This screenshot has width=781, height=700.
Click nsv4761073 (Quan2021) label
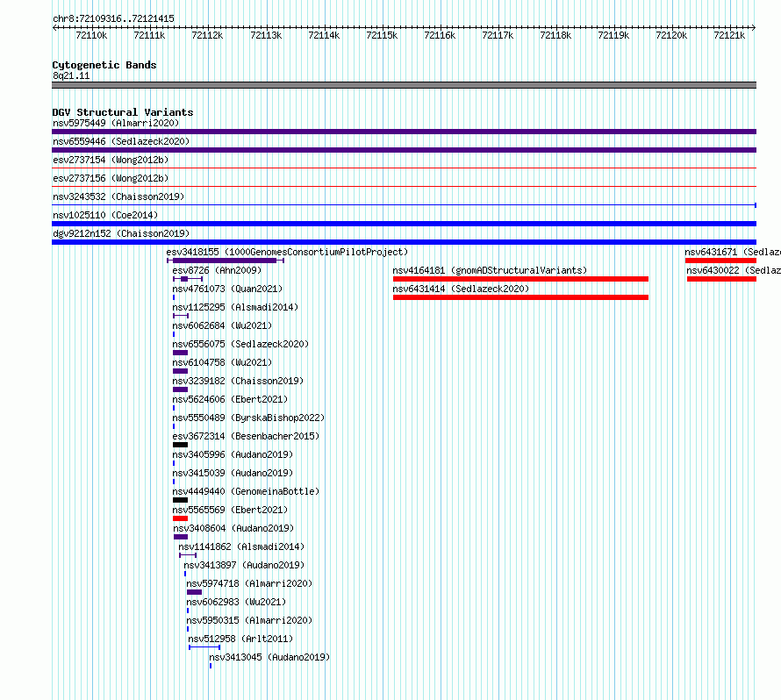coord(227,289)
